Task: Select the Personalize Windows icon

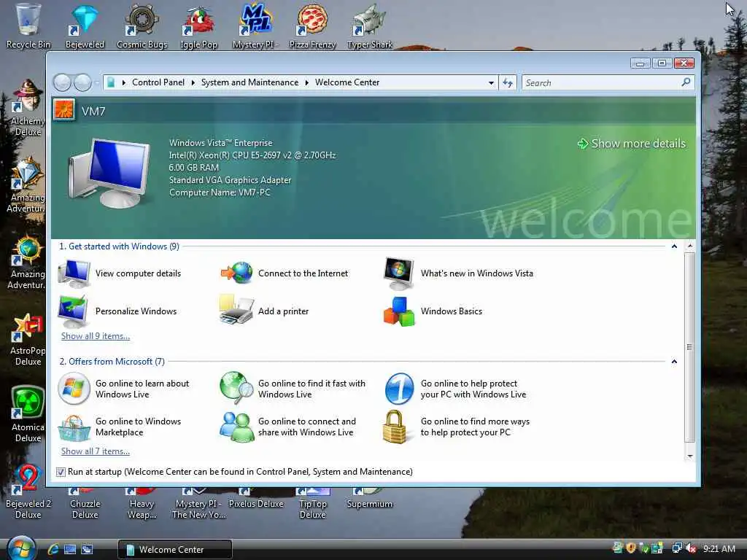Action: click(73, 311)
